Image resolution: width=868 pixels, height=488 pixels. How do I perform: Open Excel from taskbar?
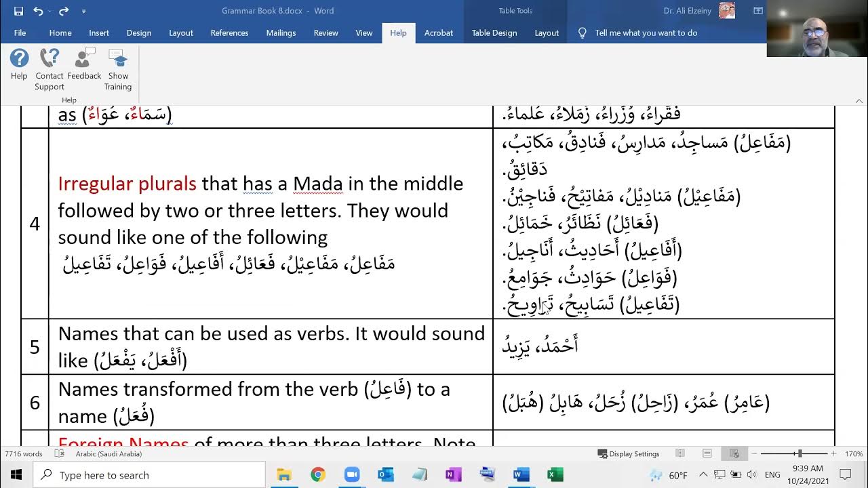click(x=555, y=474)
